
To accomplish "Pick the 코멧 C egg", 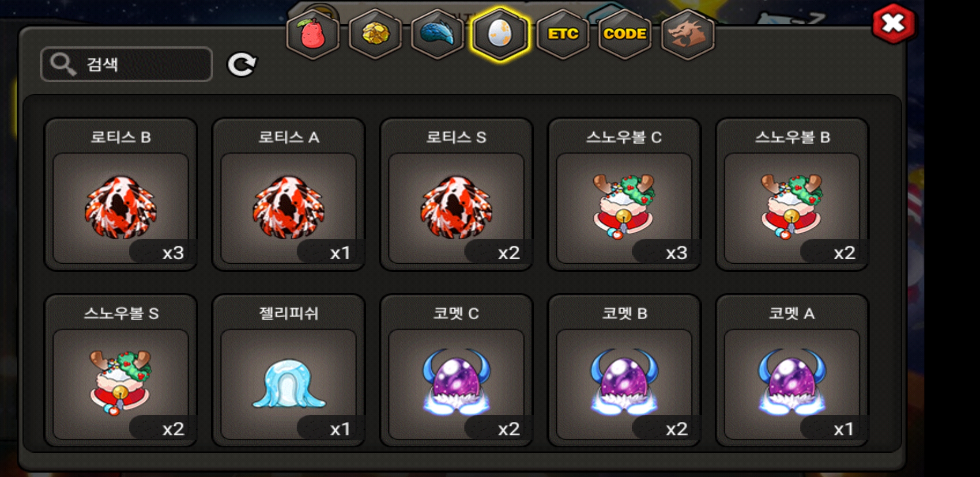I will (456, 371).
